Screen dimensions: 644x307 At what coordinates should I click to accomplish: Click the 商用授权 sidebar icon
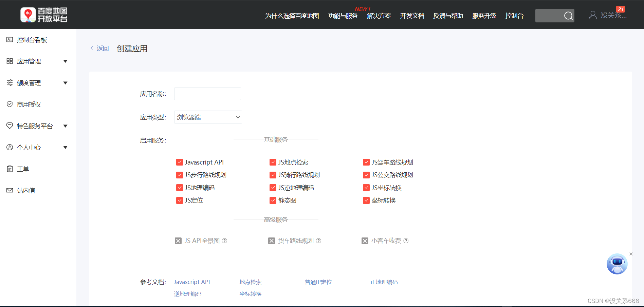(x=10, y=104)
